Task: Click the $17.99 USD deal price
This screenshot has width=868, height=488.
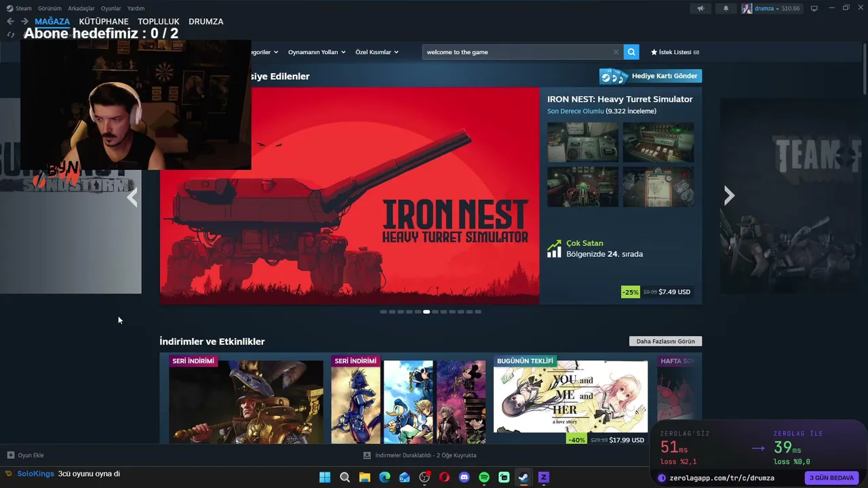Action: [x=627, y=440]
